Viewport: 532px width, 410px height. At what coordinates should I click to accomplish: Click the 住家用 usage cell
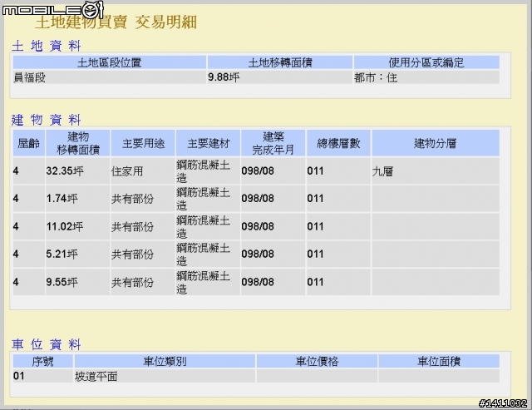click(x=143, y=171)
